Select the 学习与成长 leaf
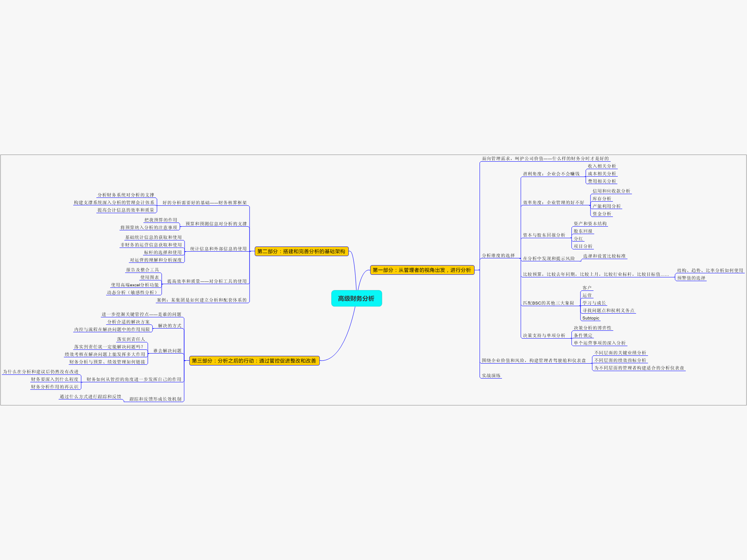747x560 pixels. point(594,303)
